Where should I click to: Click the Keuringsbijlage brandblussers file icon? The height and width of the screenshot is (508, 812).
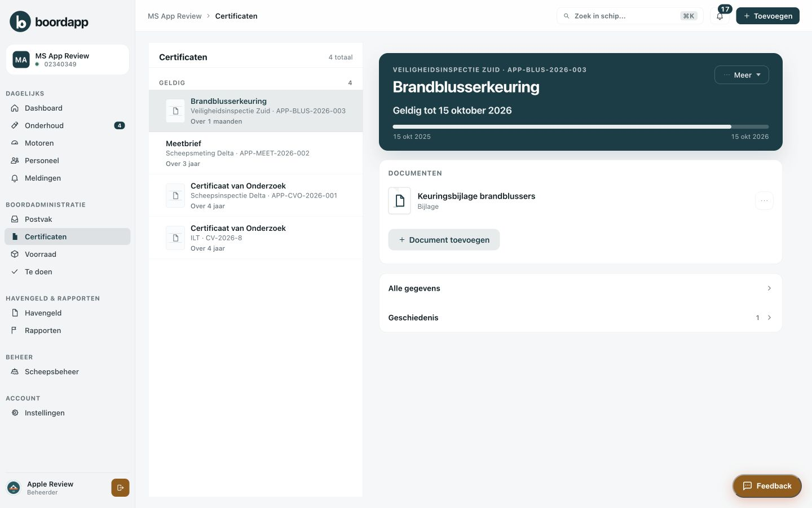pos(400,201)
